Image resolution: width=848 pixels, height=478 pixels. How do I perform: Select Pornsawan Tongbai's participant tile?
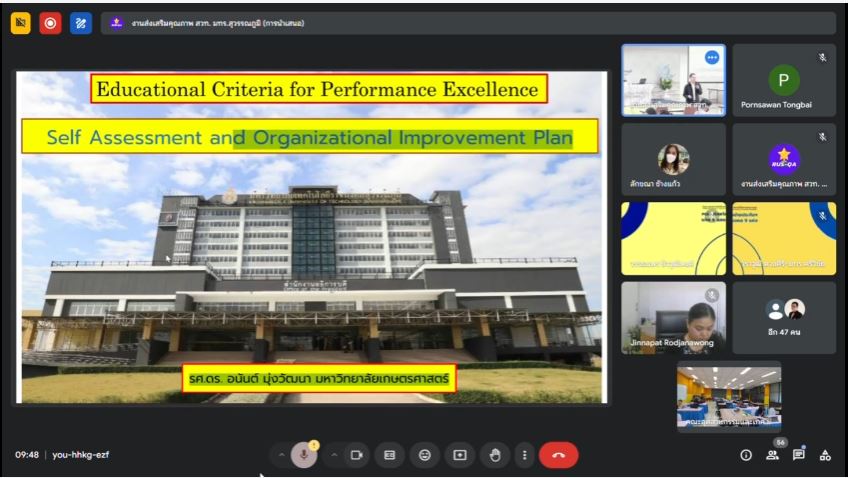pos(783,80)
